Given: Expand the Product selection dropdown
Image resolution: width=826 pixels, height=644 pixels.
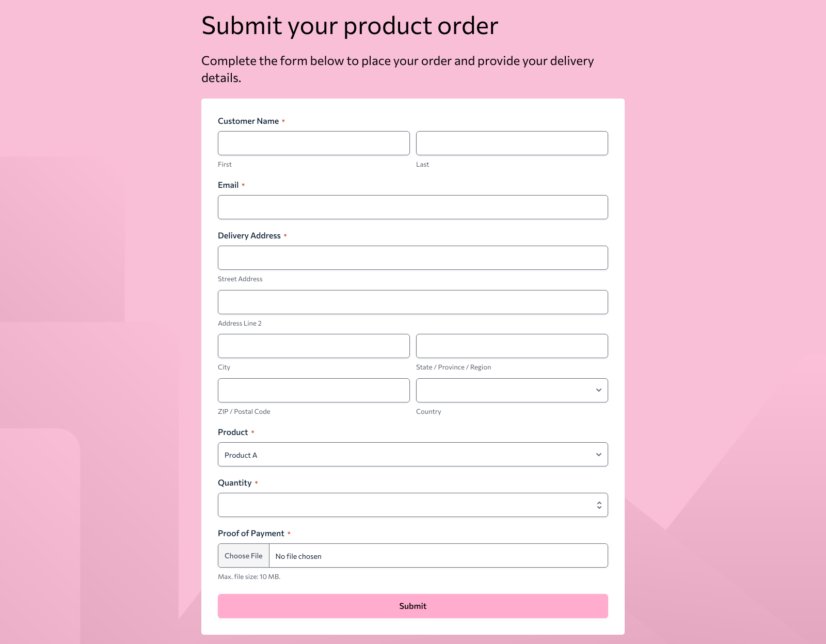Looking at the screenshot, I should [x=598, y=454].
